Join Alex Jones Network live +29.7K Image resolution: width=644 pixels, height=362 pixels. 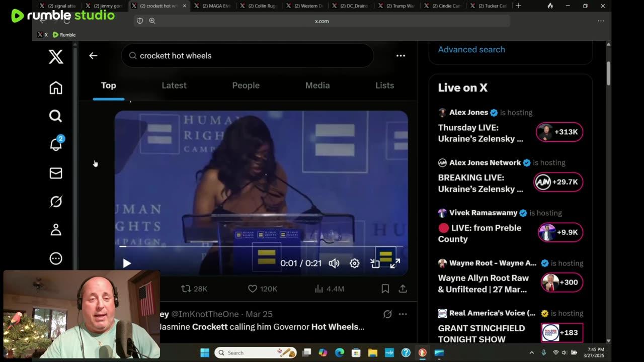point(559,182)
